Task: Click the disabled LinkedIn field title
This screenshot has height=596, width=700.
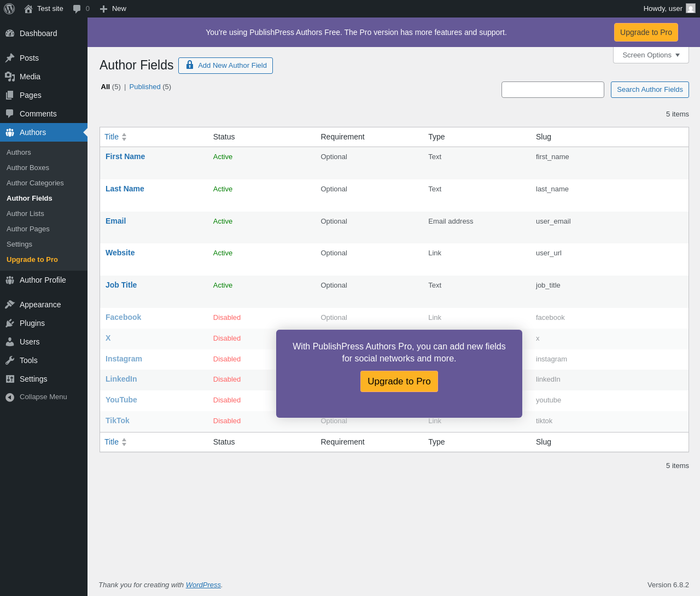Action: 121,379
